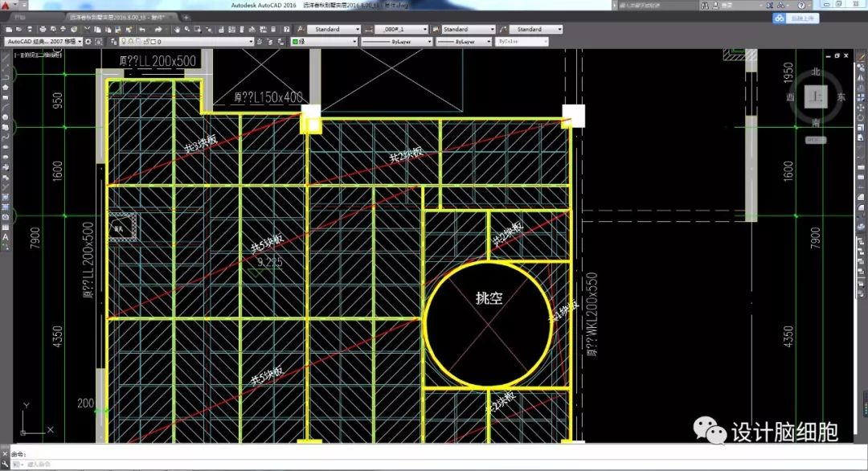The width and height of the screenshot is (868, 471).
Task: Click the WCS label below the ViewCube
Action: coord(817,140)
